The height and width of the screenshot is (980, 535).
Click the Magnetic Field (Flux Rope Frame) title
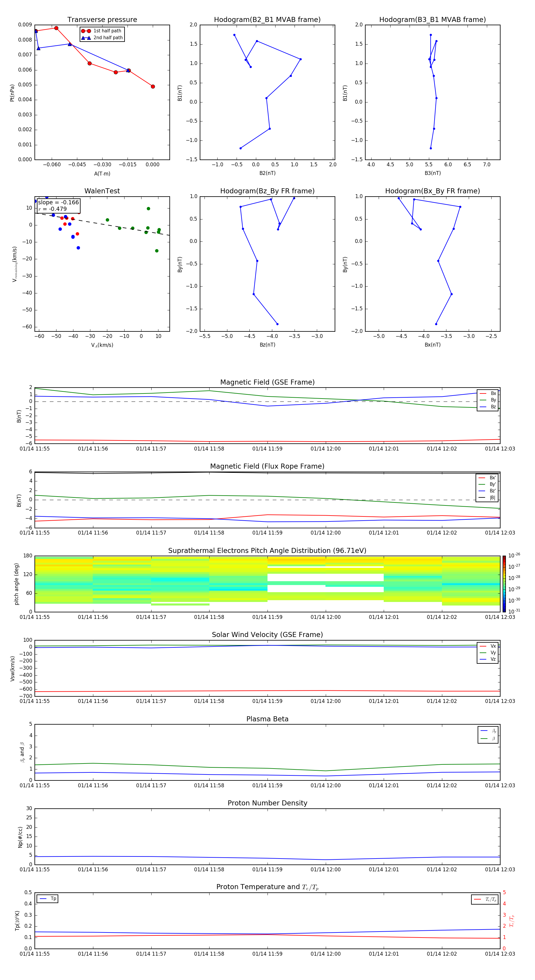coord(267,467)
